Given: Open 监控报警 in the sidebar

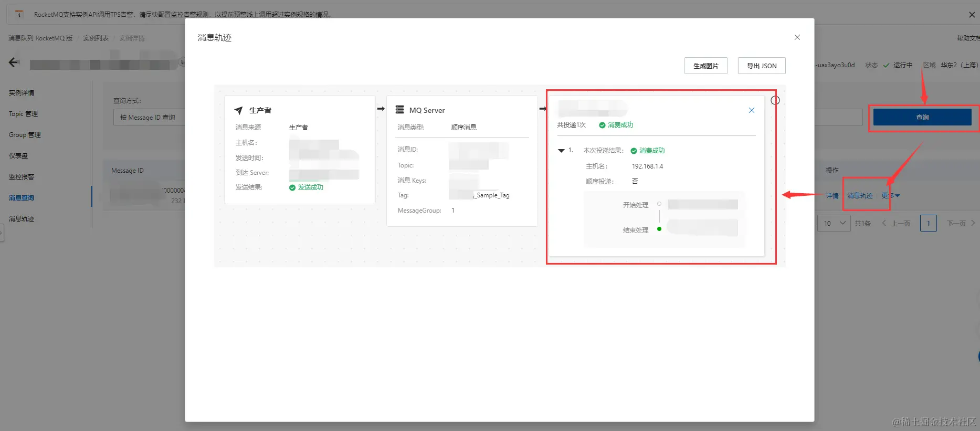Looking at the screenshot, I should tap(22, 177).
